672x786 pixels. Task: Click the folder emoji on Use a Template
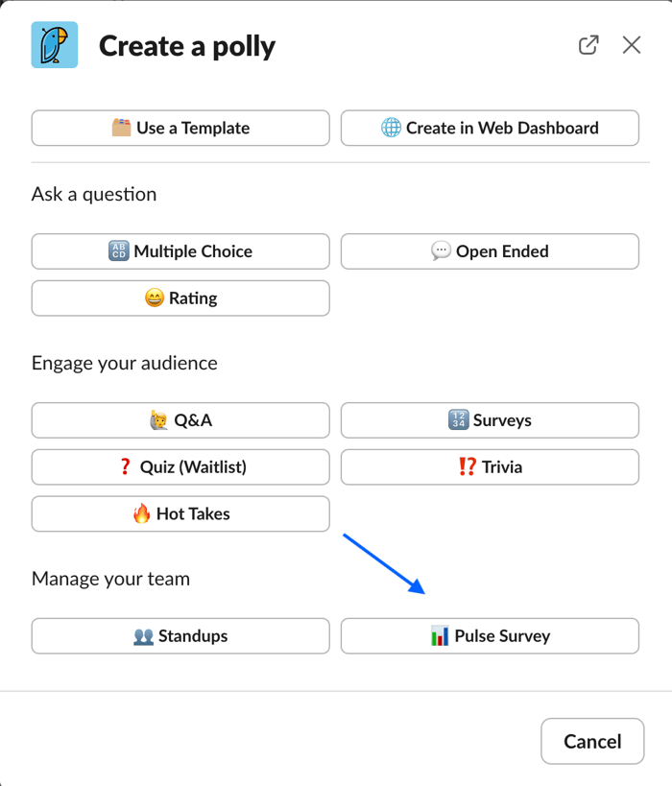(x=122, y=128)
